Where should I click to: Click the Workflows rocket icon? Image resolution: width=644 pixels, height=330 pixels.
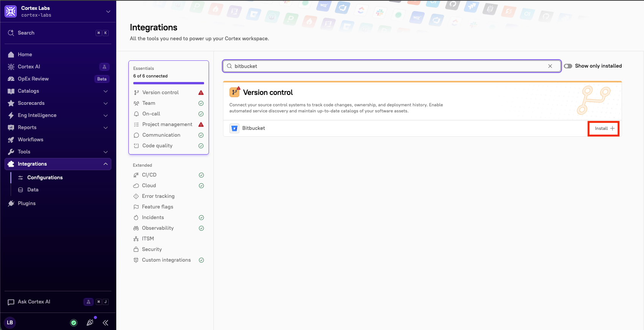tap(11, 140)
